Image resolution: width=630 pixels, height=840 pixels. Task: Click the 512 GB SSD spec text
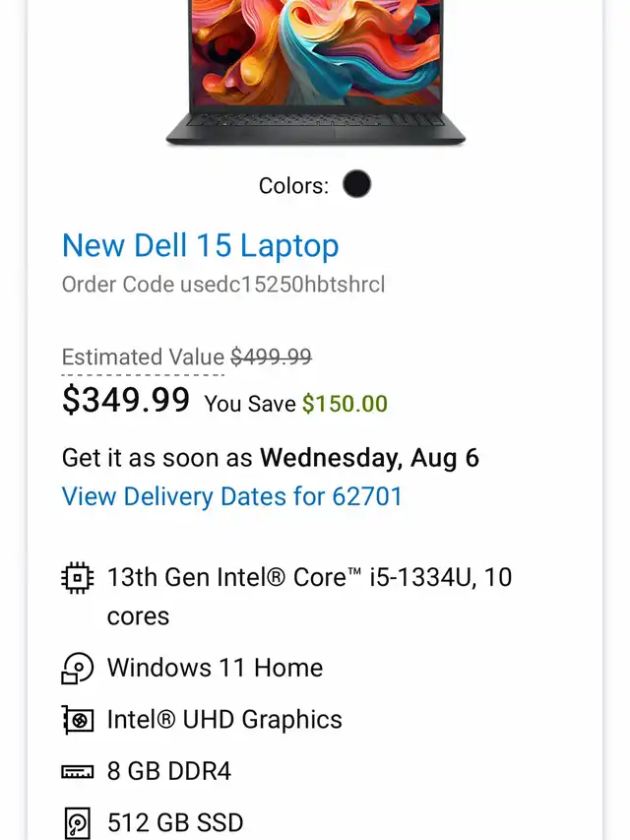pos(175,822)
